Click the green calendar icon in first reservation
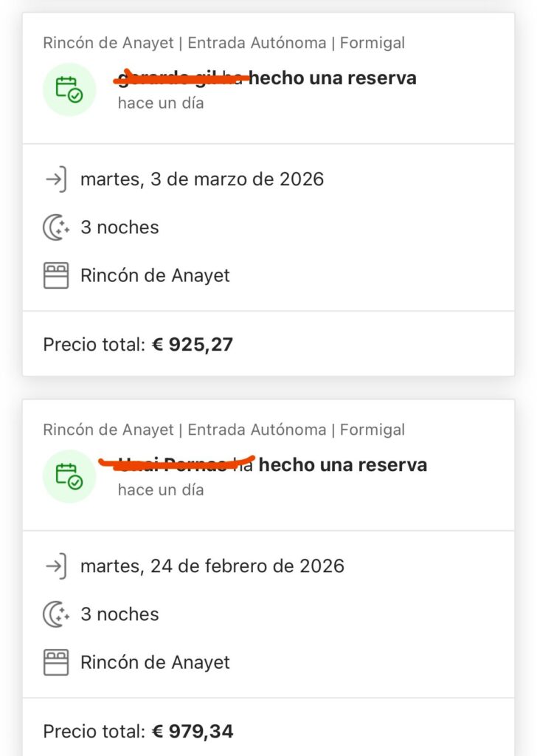 69,89
